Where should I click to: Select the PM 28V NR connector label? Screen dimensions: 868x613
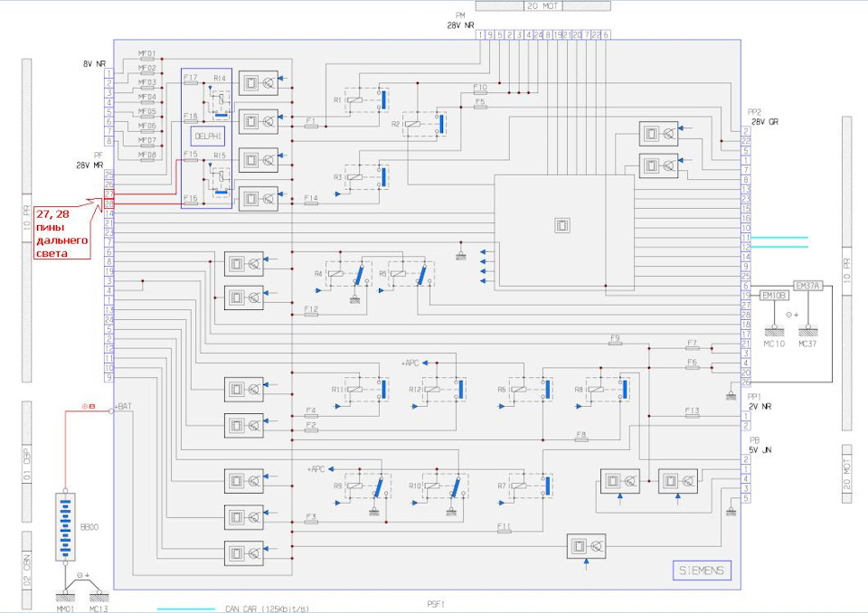click(460, 21)
